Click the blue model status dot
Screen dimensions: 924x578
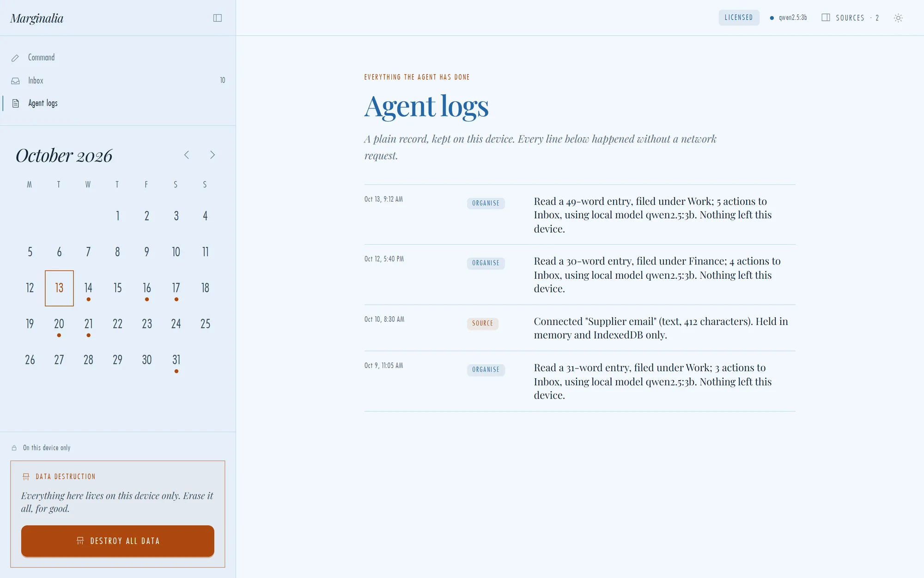772,18
